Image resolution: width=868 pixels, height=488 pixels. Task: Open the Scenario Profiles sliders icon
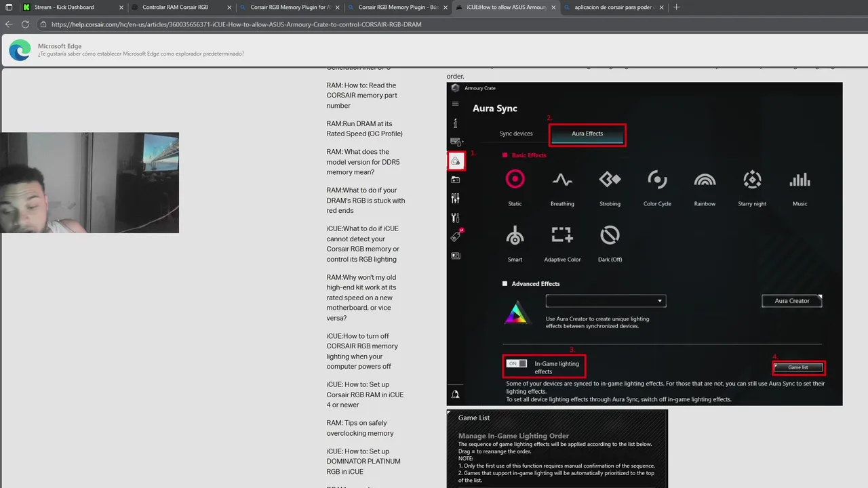pos(455,199)
